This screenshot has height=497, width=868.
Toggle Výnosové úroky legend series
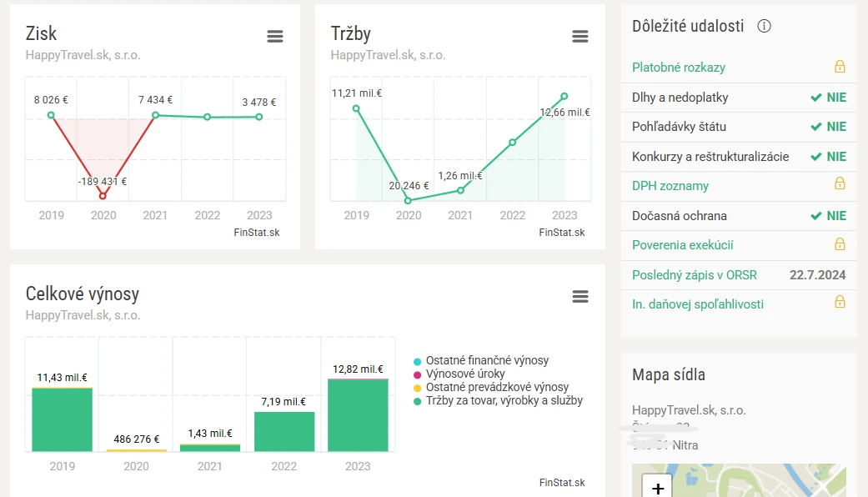point(465,374)
